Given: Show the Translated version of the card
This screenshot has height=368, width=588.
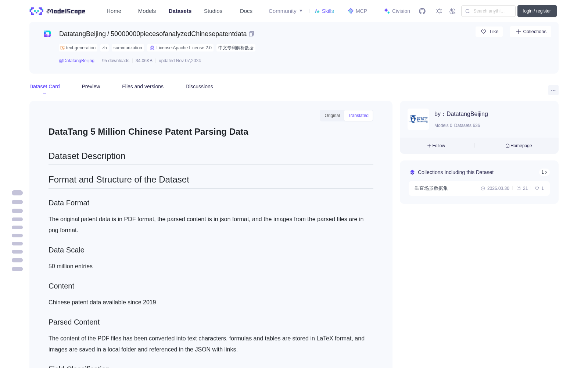Looking at the screenshot, I should tap(358, 116).
